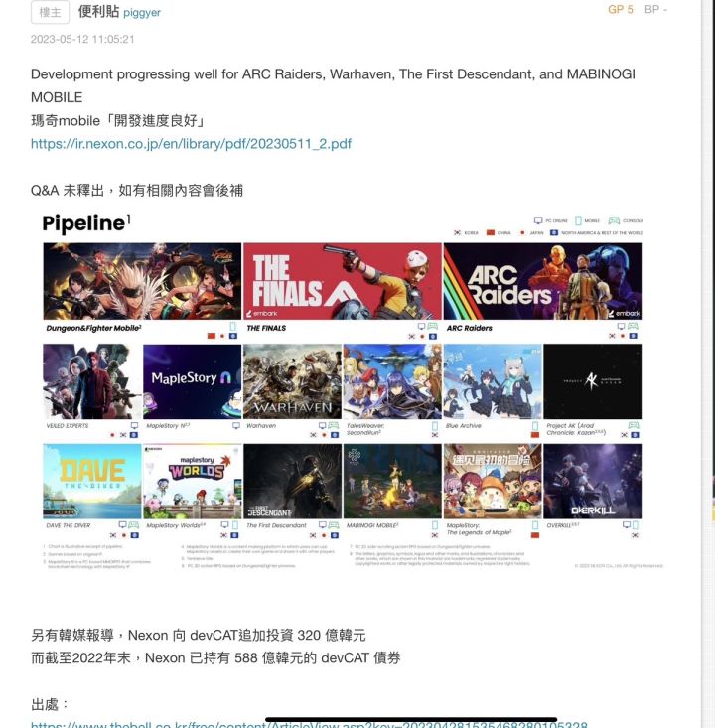Click the PC icon beside MapleStory N caption

(236, 425)
